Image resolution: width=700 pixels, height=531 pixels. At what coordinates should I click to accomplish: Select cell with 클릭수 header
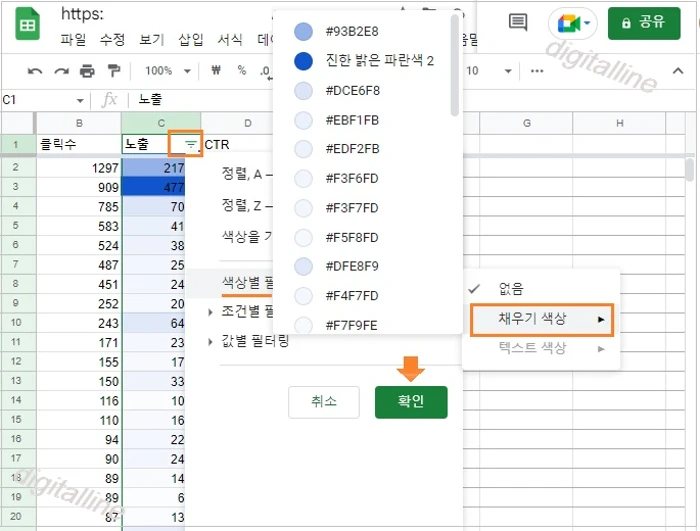[x=79, y=144]
